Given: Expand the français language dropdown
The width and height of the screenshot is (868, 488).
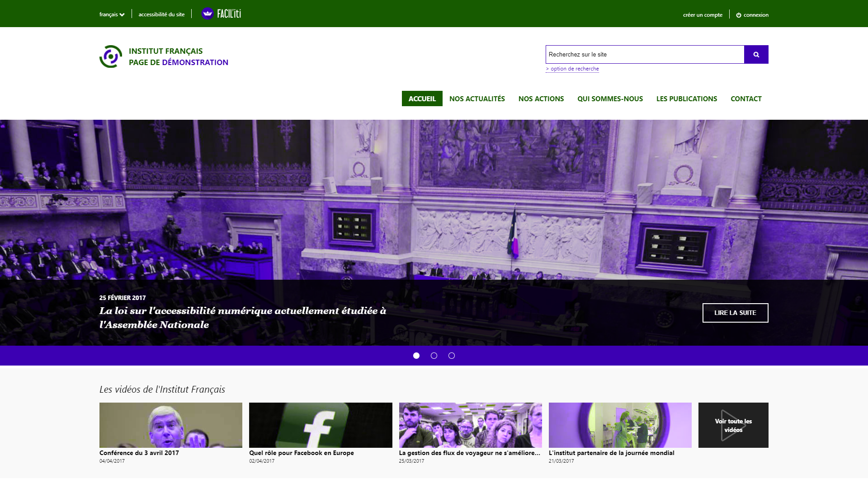Looking at the screenshot, I should 112,14.
